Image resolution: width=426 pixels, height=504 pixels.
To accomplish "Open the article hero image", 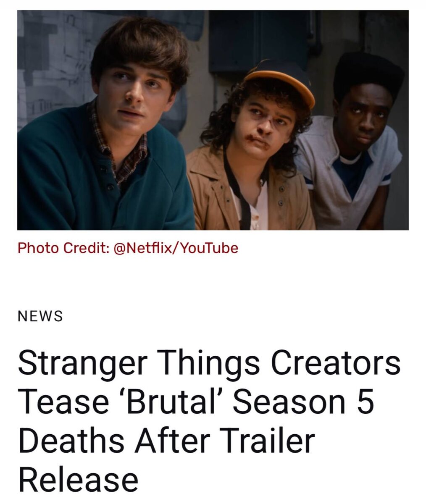I will click(213, 120).
